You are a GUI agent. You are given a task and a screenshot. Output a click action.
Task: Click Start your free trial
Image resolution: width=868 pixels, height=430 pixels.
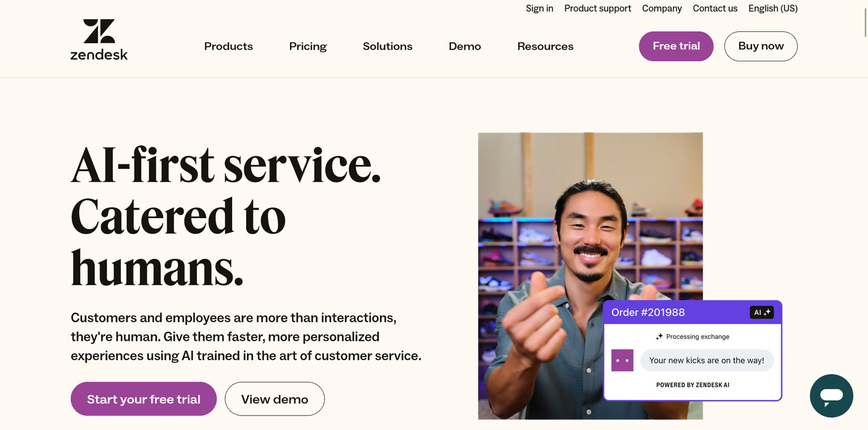(144, 399)
